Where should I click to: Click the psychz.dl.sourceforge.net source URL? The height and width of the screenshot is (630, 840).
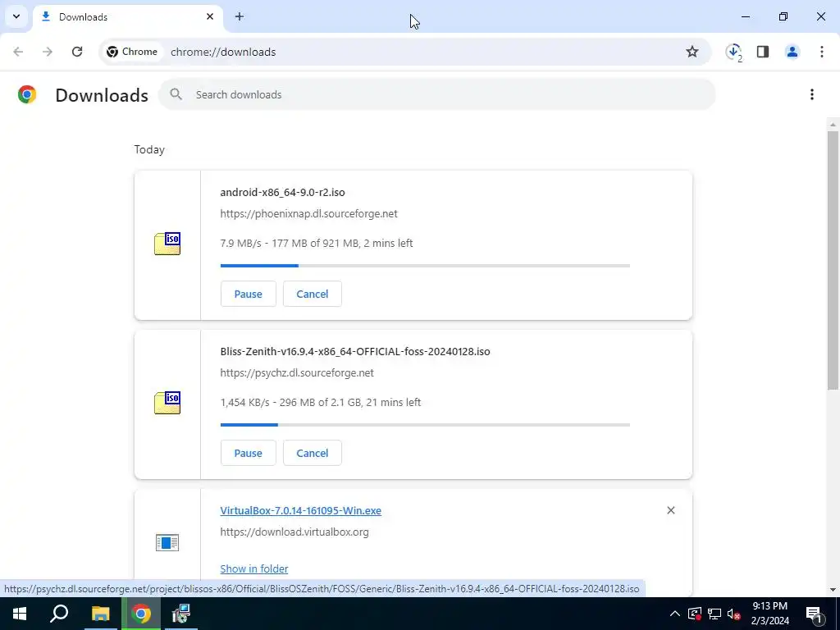297,373
